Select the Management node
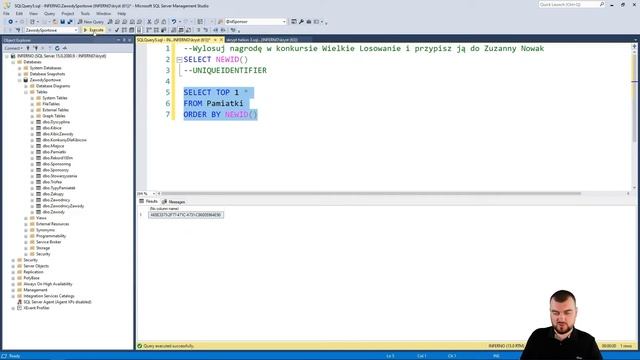 tap(35, 290)
